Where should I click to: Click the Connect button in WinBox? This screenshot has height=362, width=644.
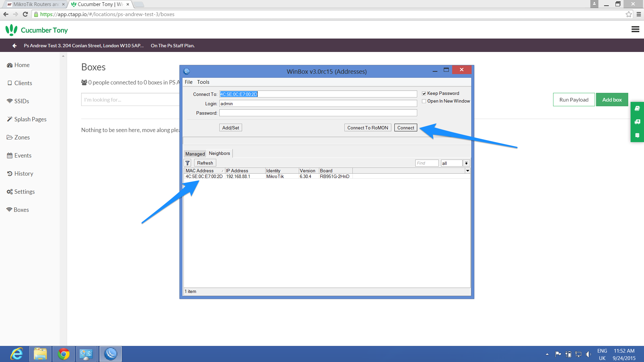(406, 128)
